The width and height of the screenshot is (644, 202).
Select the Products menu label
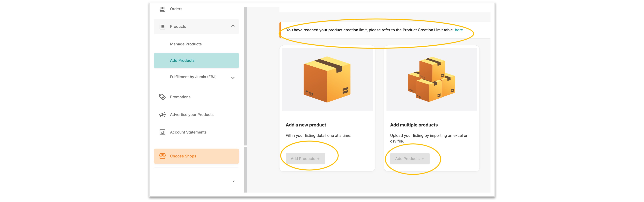[178, 26]
